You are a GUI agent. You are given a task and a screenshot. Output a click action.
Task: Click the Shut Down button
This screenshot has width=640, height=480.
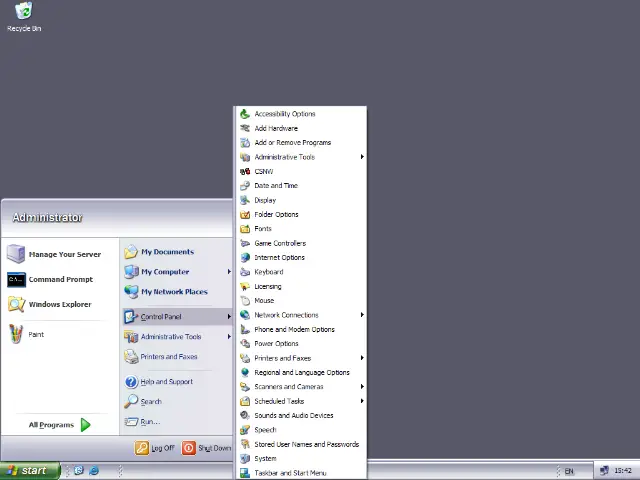click(x=206, y=448)
